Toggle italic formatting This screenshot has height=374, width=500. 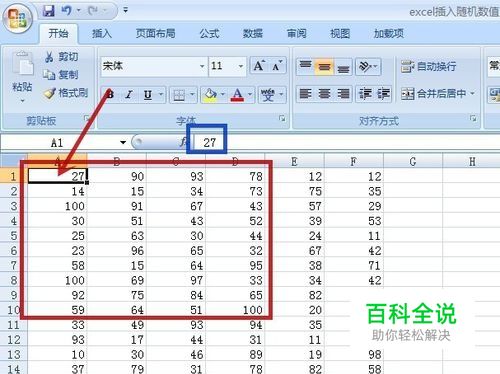[x=129, y=95]
